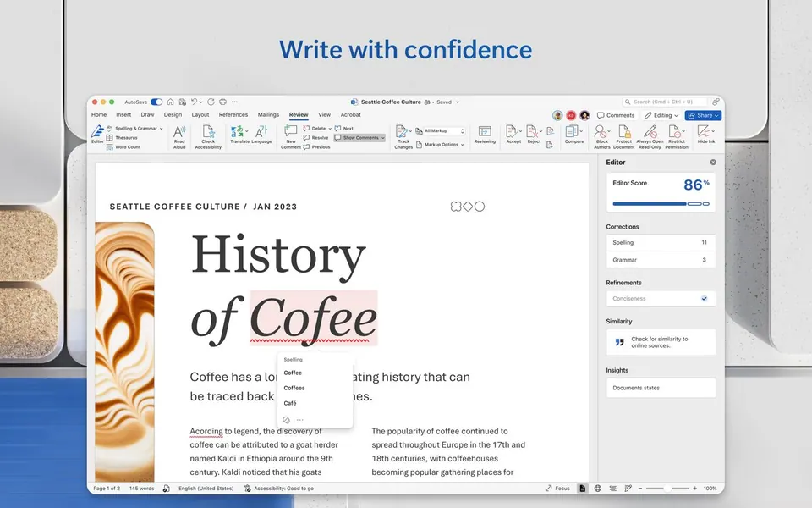Close the Editor side panel
Screen dimensions: 812x508
tap(713, 163)
